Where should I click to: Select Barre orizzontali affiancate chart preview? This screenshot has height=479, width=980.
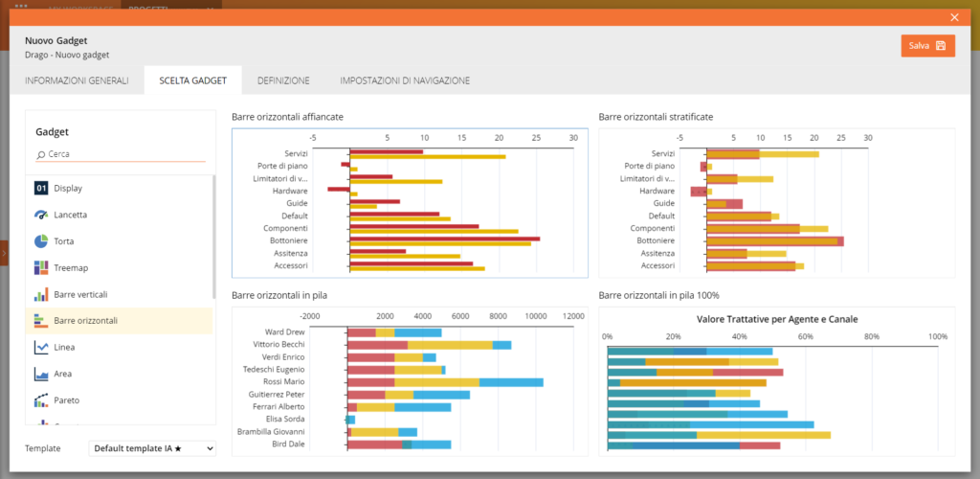(x=410, y=203)
